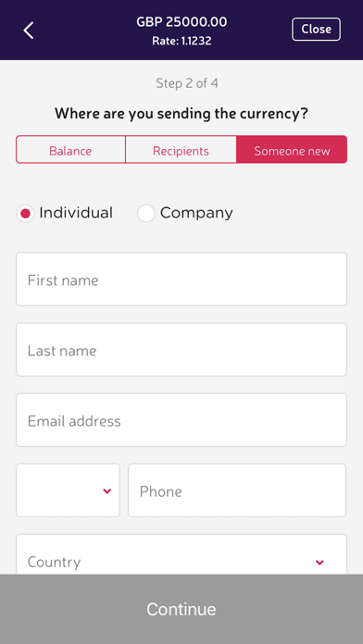Focus the First name field
The image size is (363, 644).
(x=181, y=279)
